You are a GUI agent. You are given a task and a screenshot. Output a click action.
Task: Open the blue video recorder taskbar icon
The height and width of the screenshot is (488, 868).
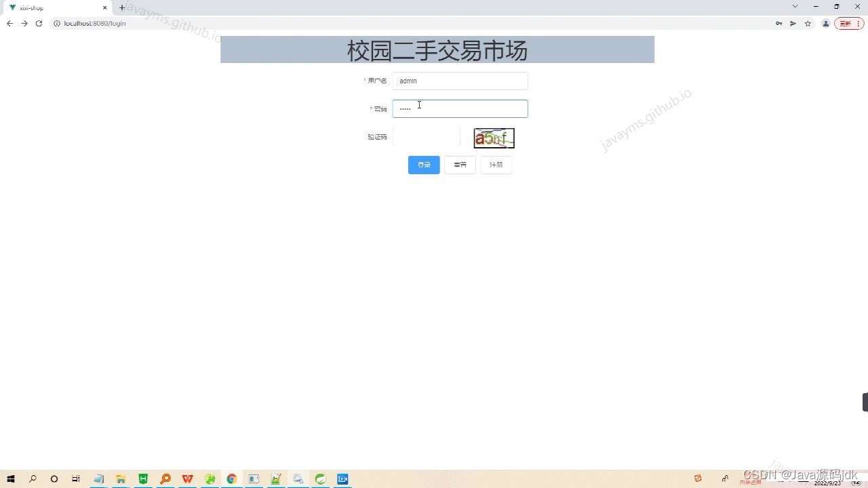(x=342, y=479)
